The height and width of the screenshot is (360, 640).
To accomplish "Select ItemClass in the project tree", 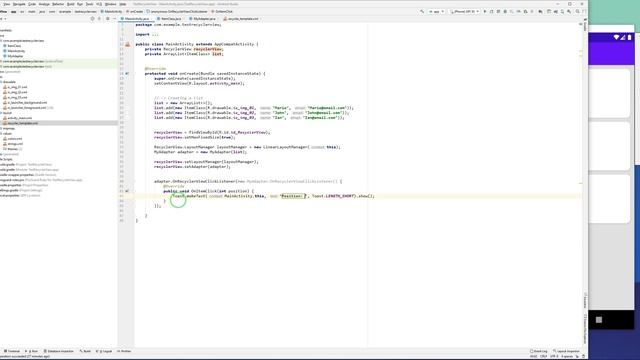I will [x=14, y=46].
